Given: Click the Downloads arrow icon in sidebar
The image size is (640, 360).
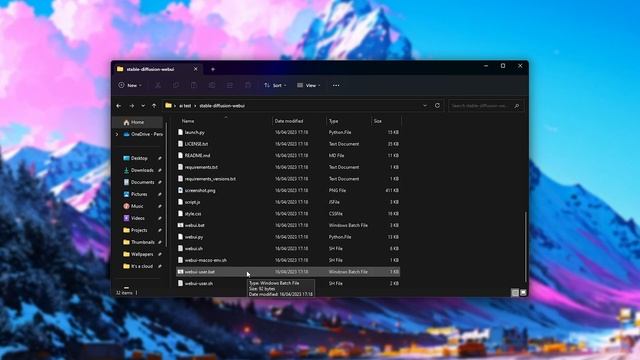Looking at the screenshot, I should [127, 170].
